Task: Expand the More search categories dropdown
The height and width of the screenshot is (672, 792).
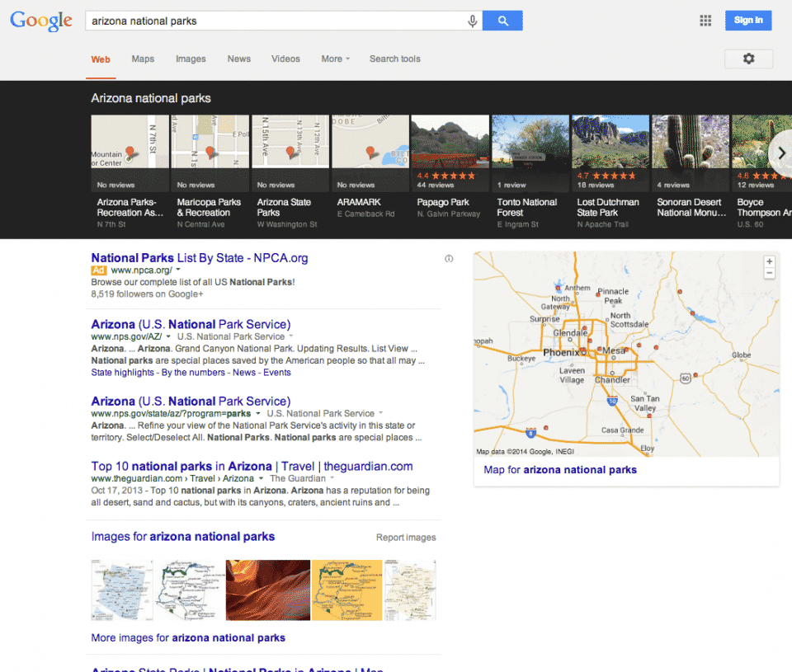Action: tap(336, 59)
